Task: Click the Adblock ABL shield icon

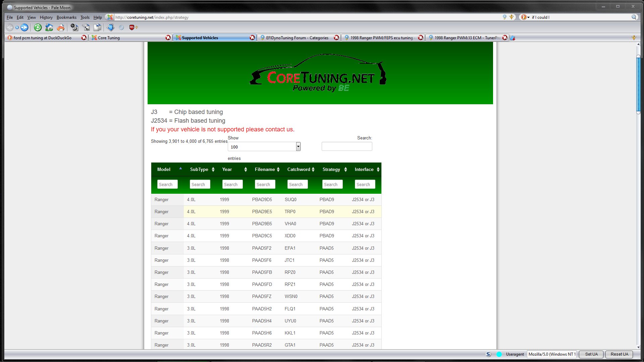Action: [x=132, y=27]
